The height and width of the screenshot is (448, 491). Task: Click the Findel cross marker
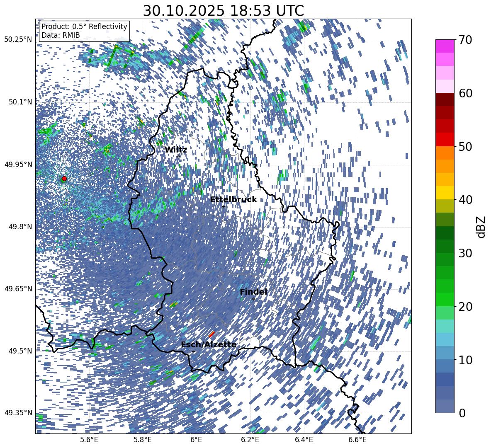point(253,299)
